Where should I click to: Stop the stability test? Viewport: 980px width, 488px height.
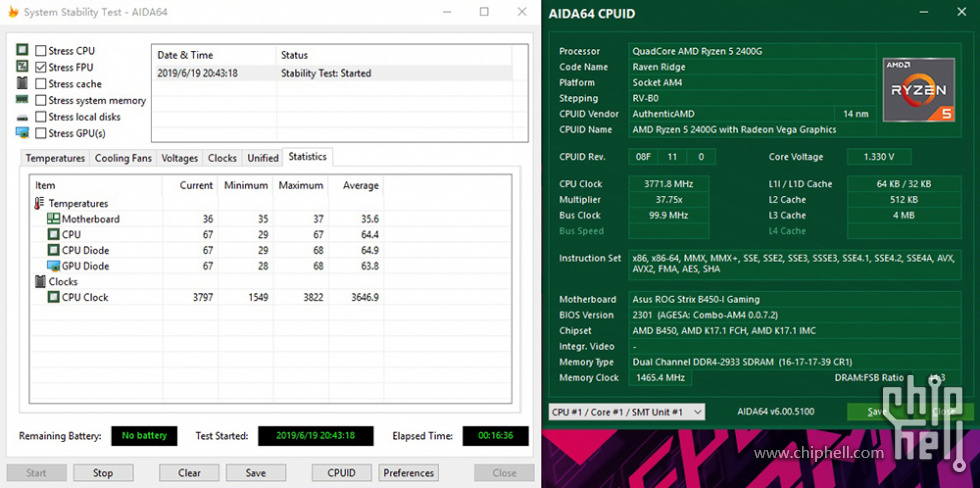[x=103, y=473]
